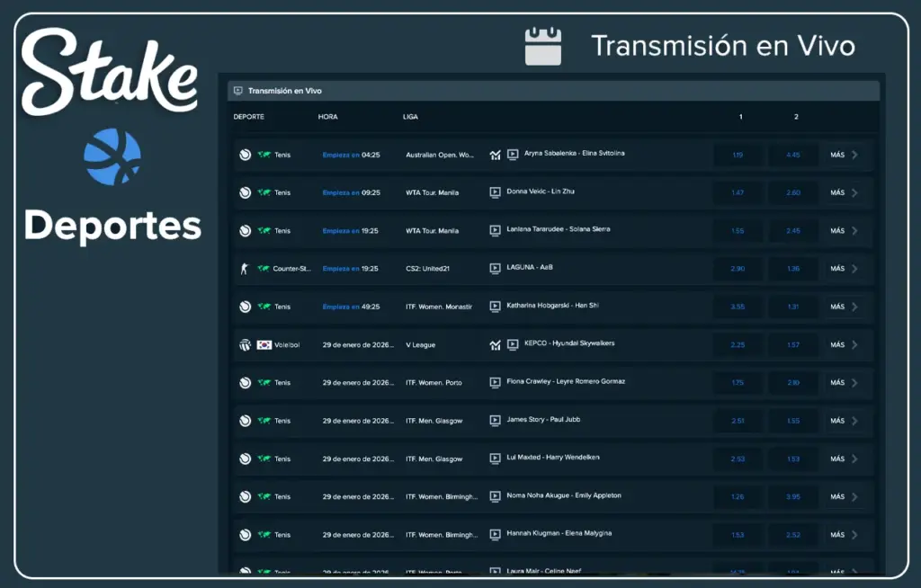Click the Counter-Strike sport icon in LAGUNA row

point(245,269)
